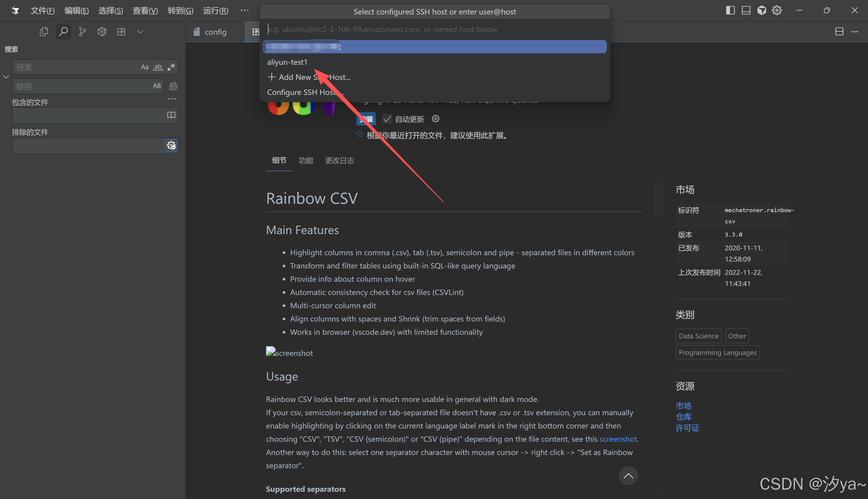Open the 运行(R) menu
868x499 pixels.
(x=215, y=11)
